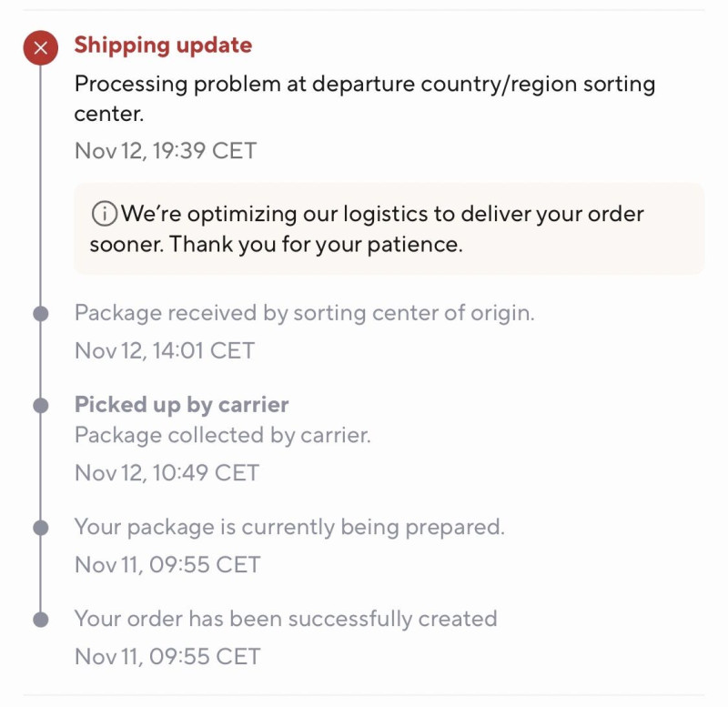The image size is (728, 707).
Task: Click timestamp under the order created entry
Action: 167,656
